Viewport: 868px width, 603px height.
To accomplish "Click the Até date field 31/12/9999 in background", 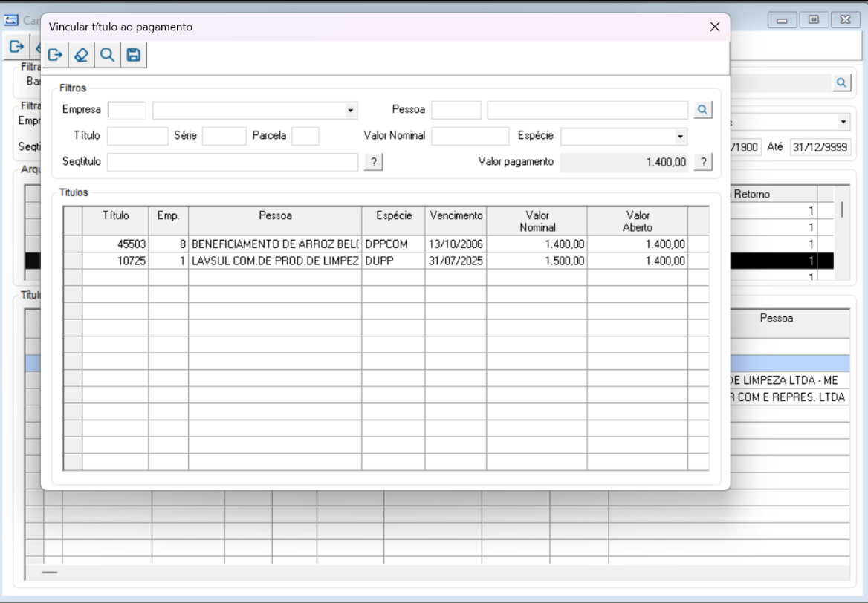I will click(x=820, y=147).
